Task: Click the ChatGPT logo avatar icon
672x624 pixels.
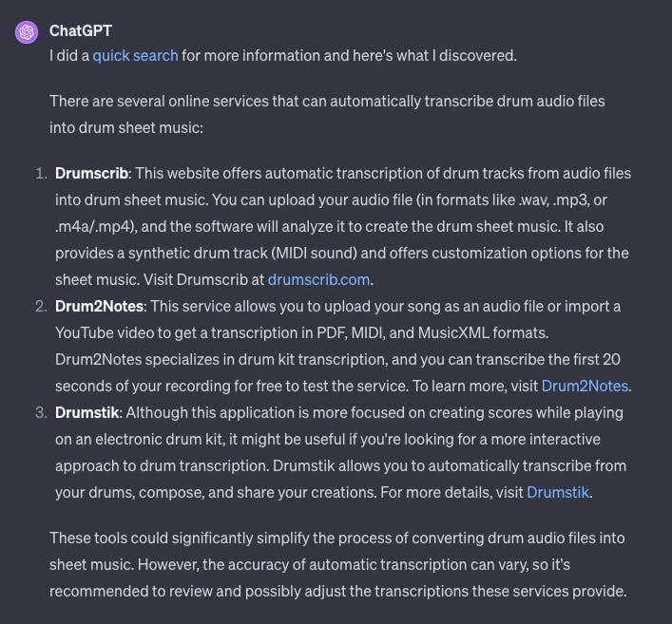Action: (x=27, y=32)
